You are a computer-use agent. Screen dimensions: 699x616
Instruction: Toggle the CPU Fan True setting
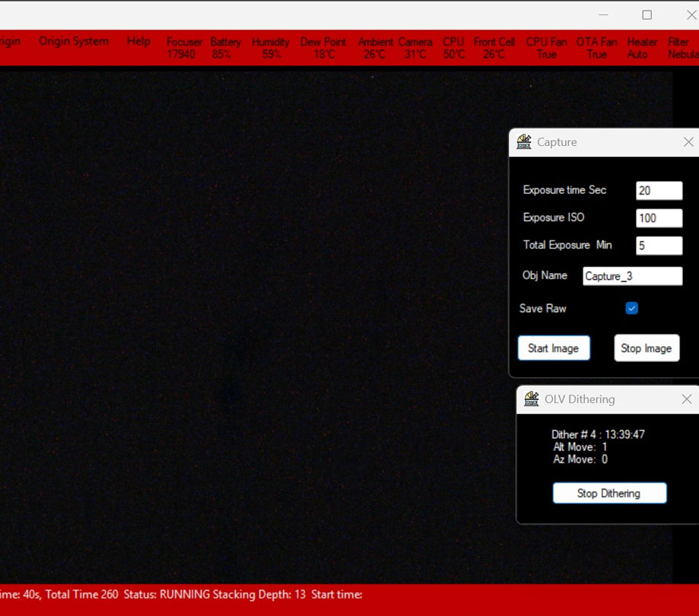(x=546, y=47)
